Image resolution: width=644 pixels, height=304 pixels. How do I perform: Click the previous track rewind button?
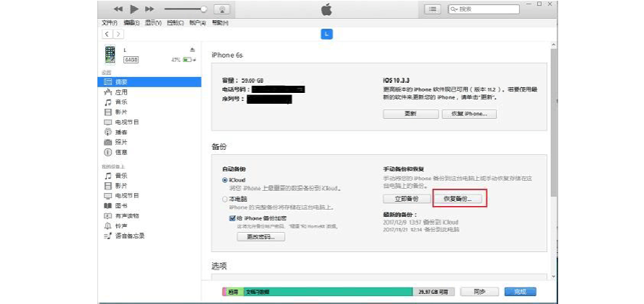coord(118,9)
